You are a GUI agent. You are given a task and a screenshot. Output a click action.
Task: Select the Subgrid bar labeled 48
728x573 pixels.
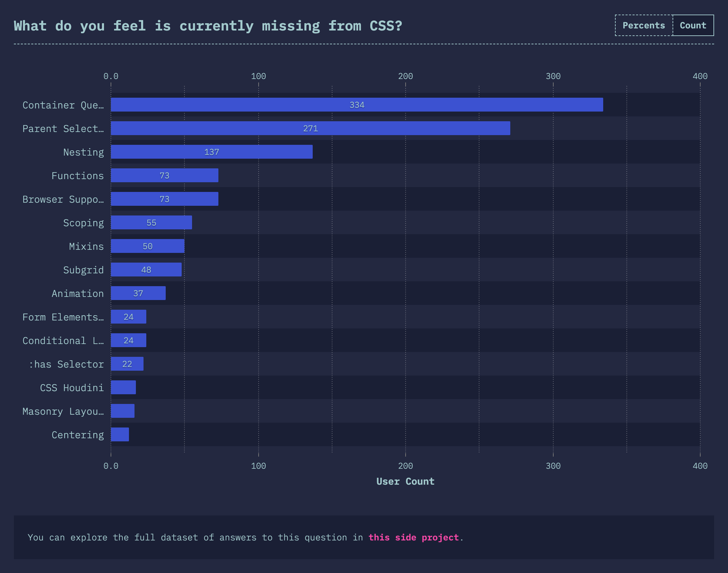pyautogui.click(x=146, y=270)
